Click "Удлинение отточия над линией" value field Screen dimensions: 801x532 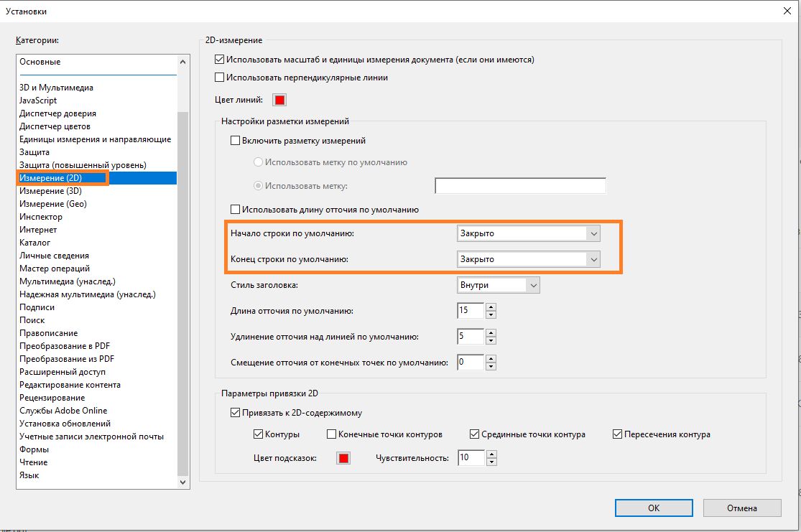click(471, 337)
